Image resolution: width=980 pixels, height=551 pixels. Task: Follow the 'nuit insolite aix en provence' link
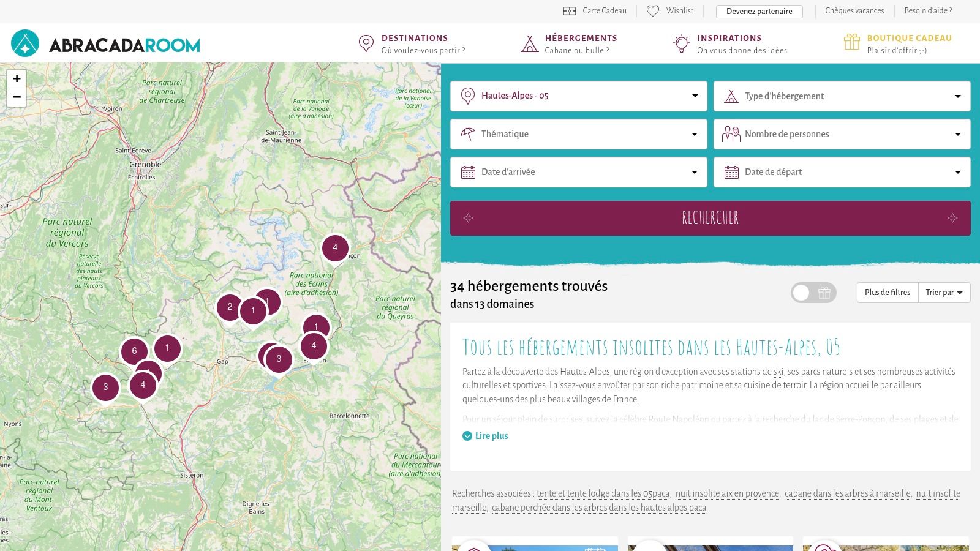(727, 493)
